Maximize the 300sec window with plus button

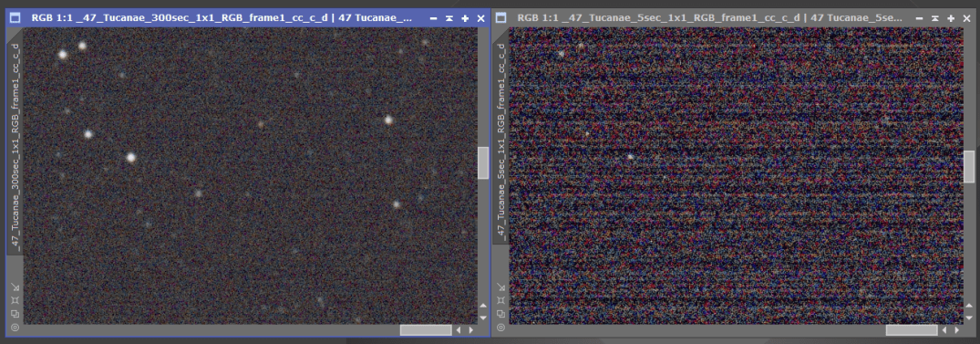[465, 19]
